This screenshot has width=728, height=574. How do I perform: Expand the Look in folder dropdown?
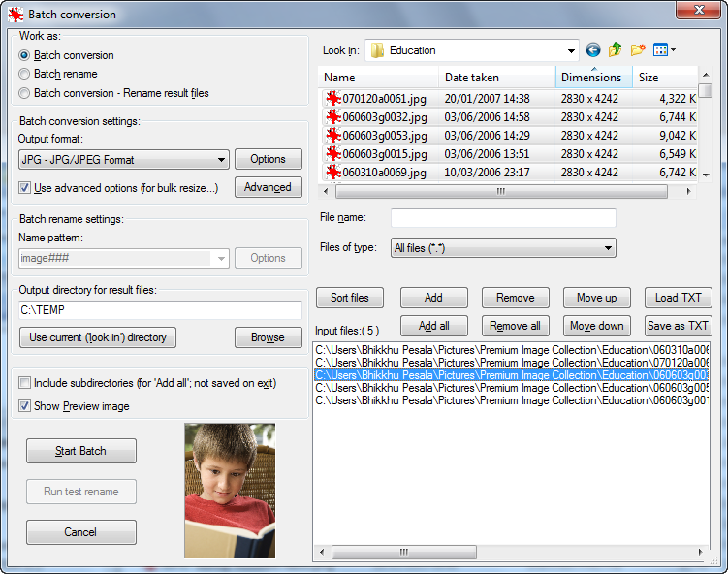(571, 50)
